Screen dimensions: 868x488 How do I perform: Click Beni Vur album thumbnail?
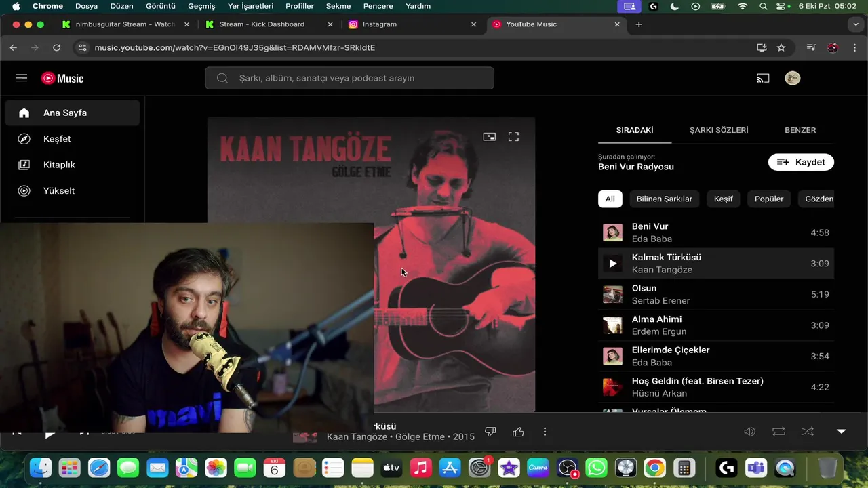[612, 232]
